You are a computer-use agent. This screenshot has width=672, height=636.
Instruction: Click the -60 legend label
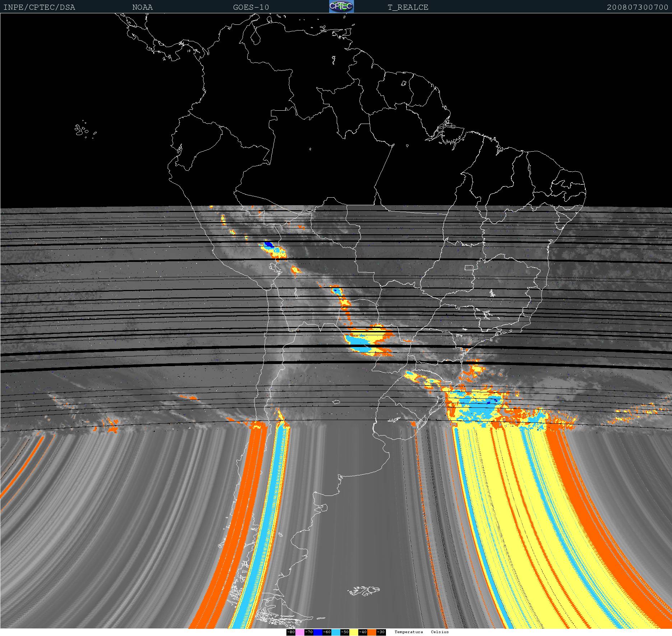[327, 632]
